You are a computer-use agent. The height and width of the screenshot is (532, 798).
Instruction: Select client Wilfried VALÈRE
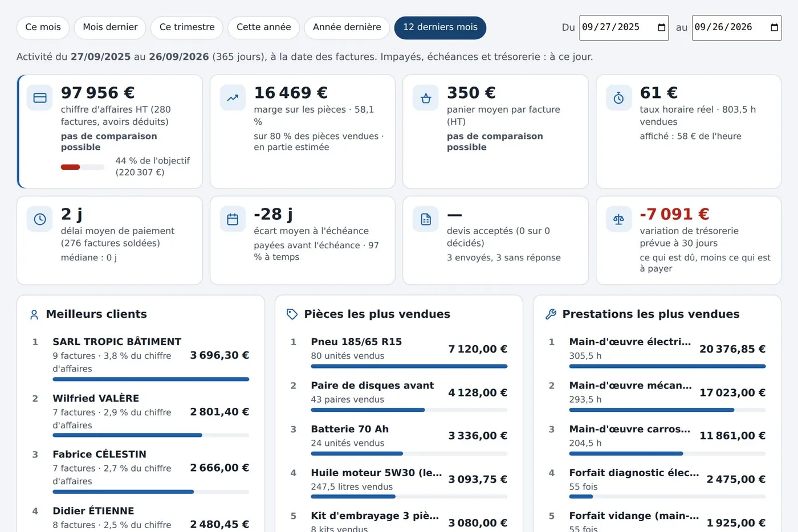[96, 398]
